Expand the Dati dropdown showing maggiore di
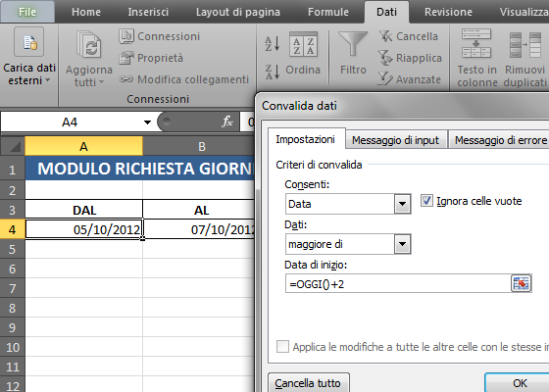The height and width of the screenshot is (392, 549). tap(402, 244)
